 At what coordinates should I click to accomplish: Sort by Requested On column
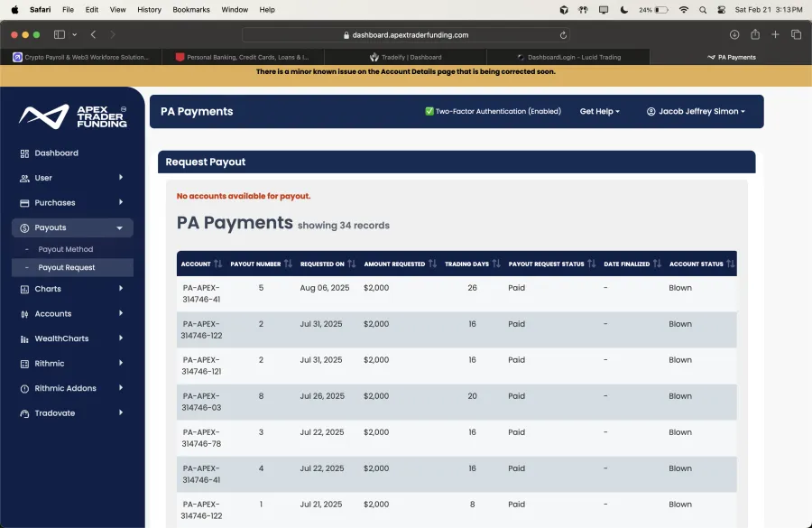[352, 264]
